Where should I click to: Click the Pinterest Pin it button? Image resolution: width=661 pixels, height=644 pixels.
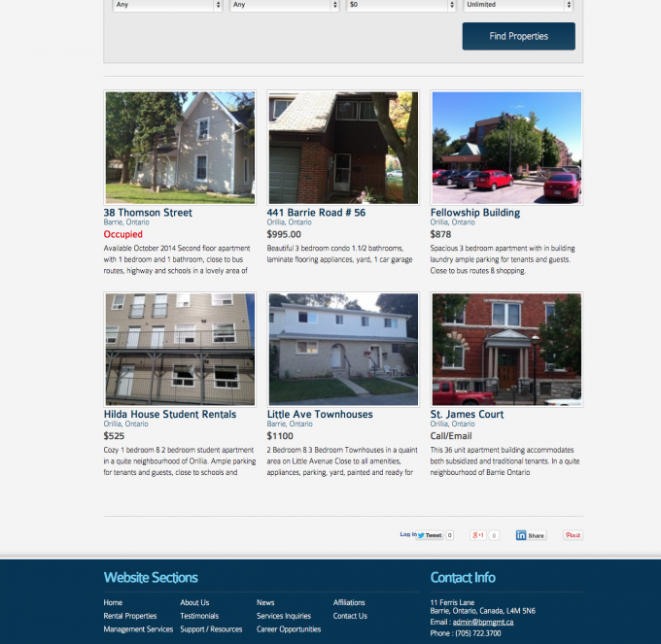click(573, 535)
